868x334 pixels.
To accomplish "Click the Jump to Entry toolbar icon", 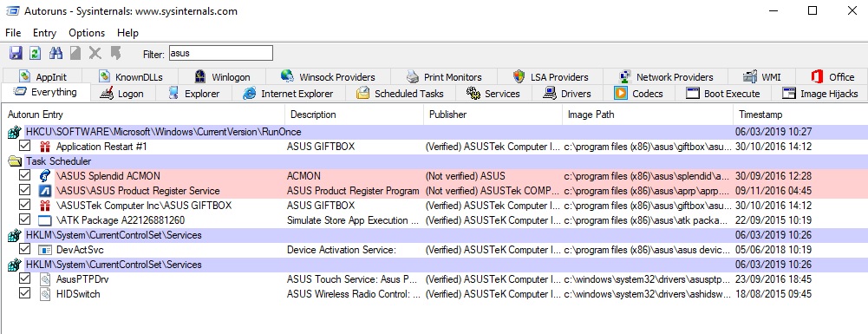I will [115, 53].
